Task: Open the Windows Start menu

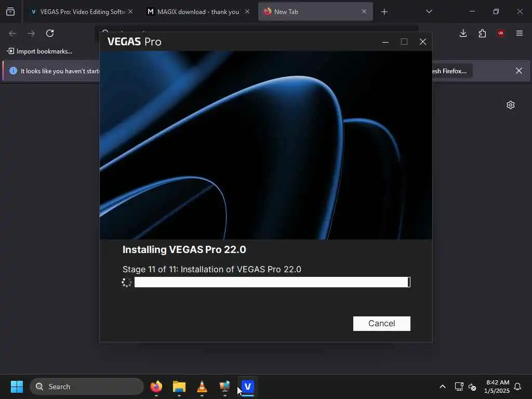Action: 17,387
